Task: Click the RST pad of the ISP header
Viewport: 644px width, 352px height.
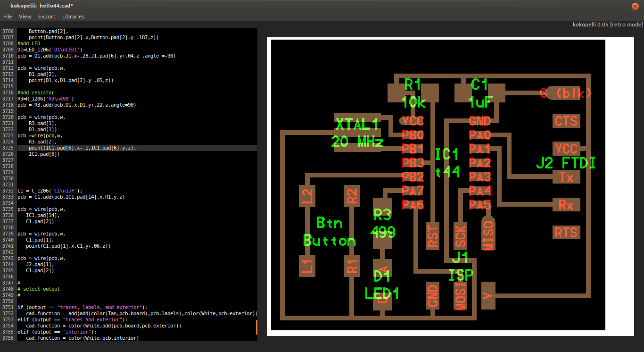Action: 432,236
